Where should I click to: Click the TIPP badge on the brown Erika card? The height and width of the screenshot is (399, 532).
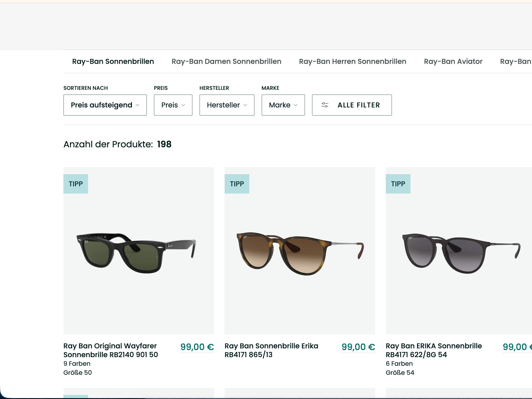[x=237, y=184]
